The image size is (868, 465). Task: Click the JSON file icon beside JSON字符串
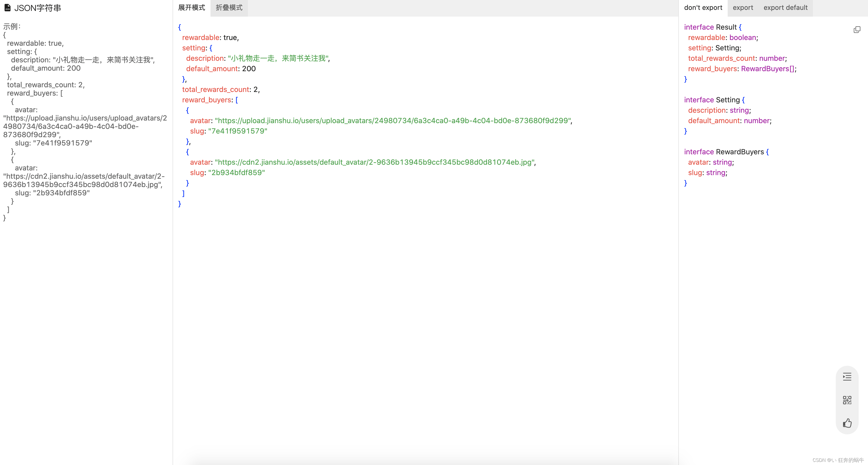pos(8,8)
